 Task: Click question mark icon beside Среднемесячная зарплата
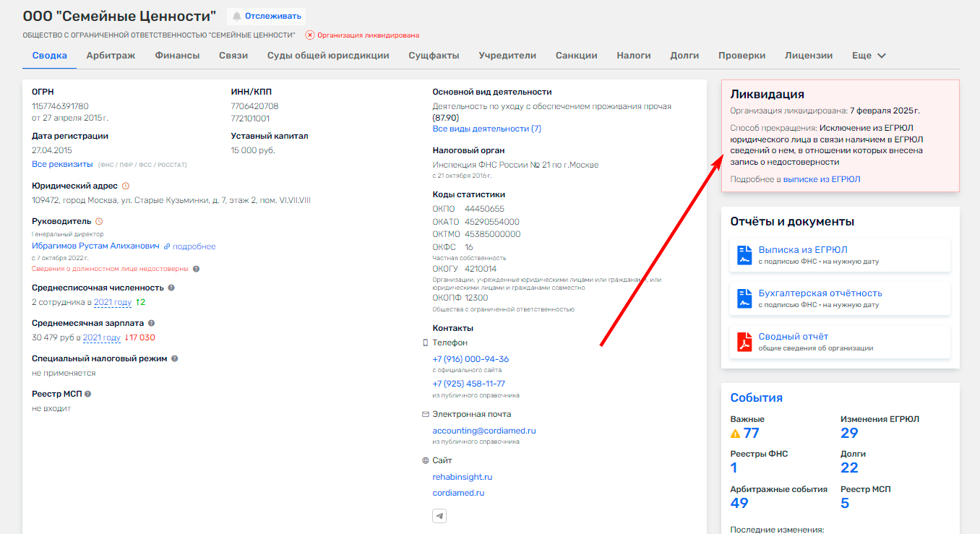[151, 323]
